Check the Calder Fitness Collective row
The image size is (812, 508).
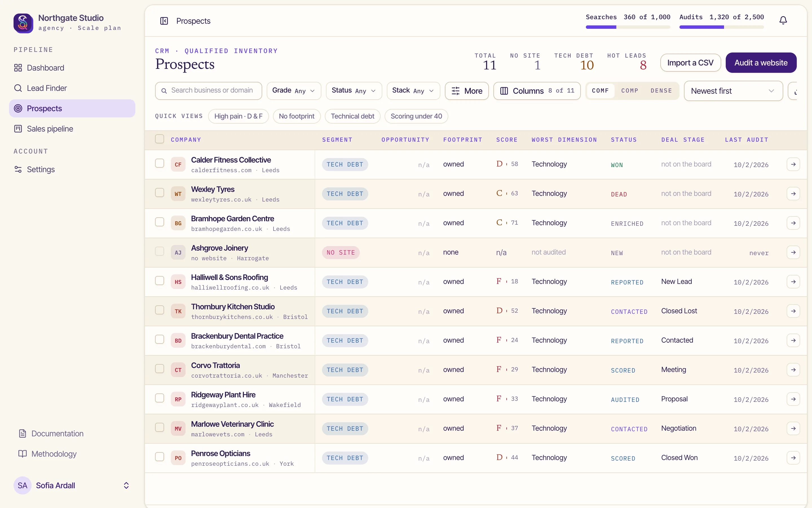[x=159, y=163]
